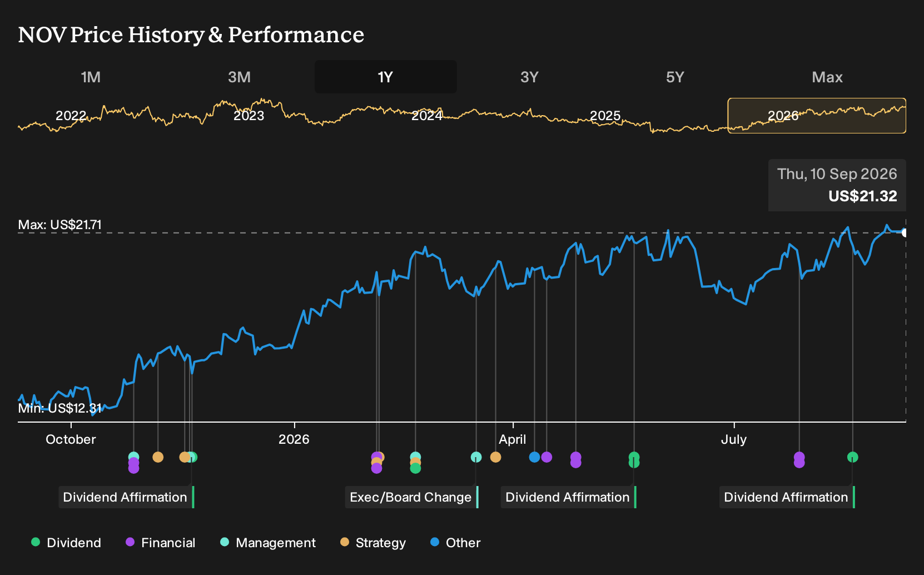The width and height of the screenshot is (924, 575).
Task: Click the top purple dot of the purple pair after April
Action: coord(575,457)
